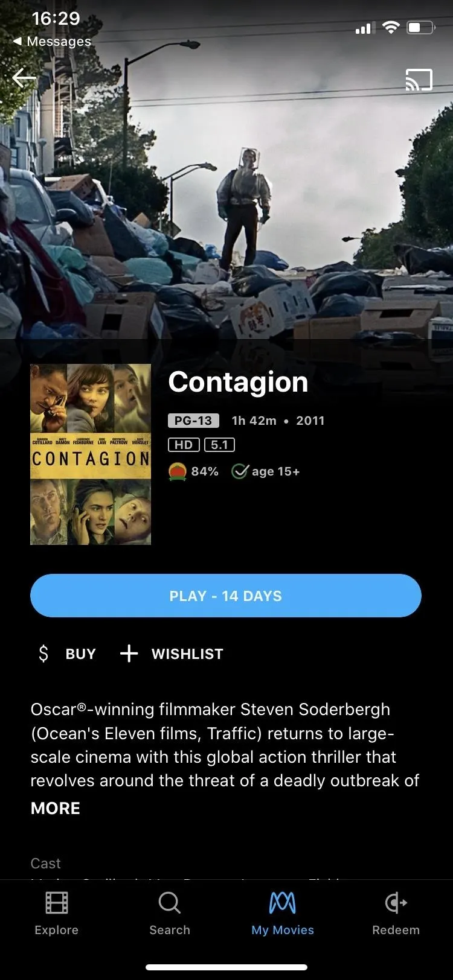Add movie via WISHLIST label
The width and height of the screenshot is (453, 980).
click(x=187, y=654)
